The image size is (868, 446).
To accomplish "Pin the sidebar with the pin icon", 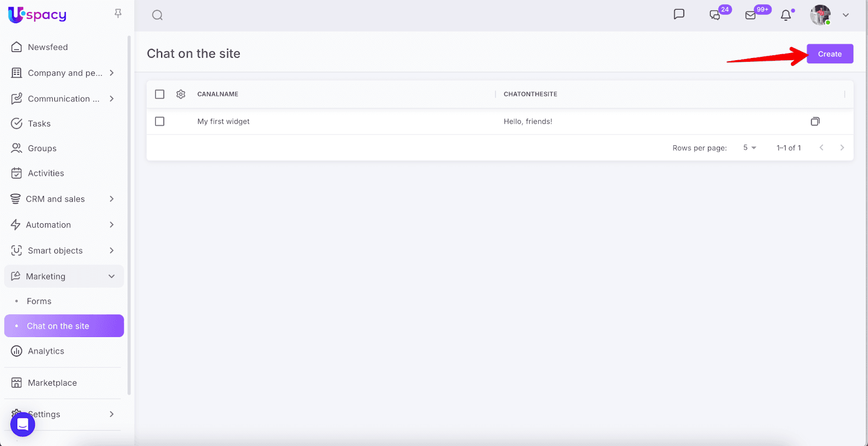I will pyautogui.click(x=118, y=14).
